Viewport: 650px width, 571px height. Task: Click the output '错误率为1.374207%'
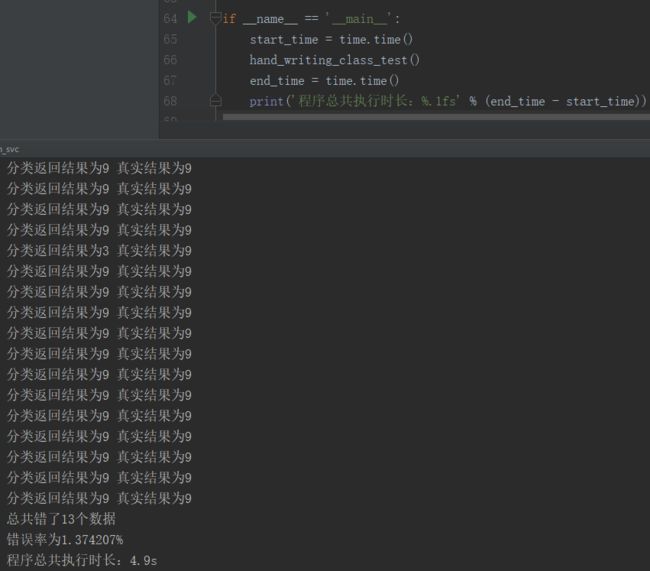point(65,539)
